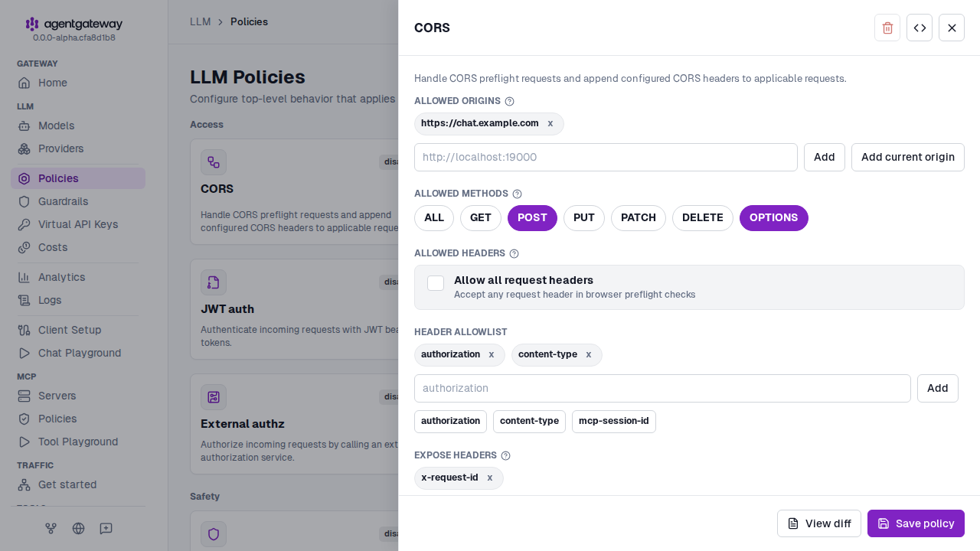Remove the https://chat.example.com origin chip
This screenshot has width=980, height=551.
pyautogui.click(x=550, y=123)
